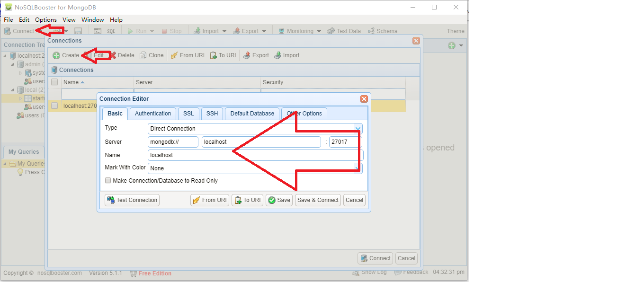The image size is (644, 282).
Task: Switch to the Authentication tab
Action: pos(153,114)
